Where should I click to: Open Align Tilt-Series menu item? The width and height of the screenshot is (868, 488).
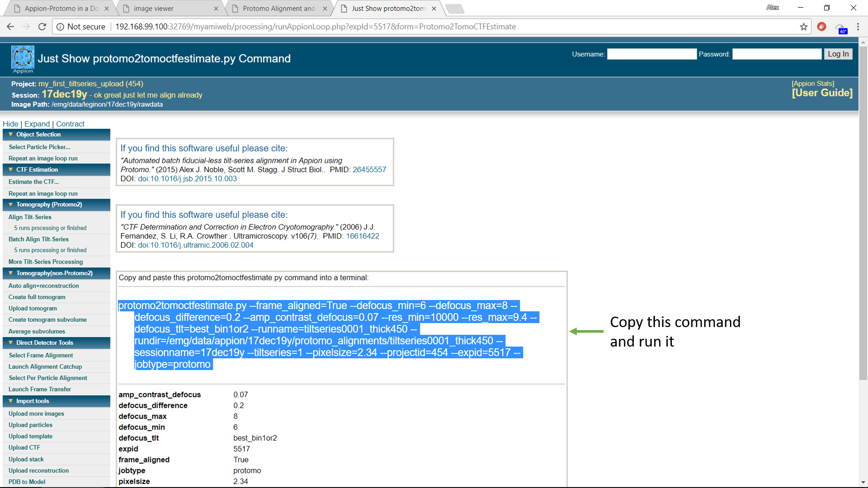pos(30,217)
